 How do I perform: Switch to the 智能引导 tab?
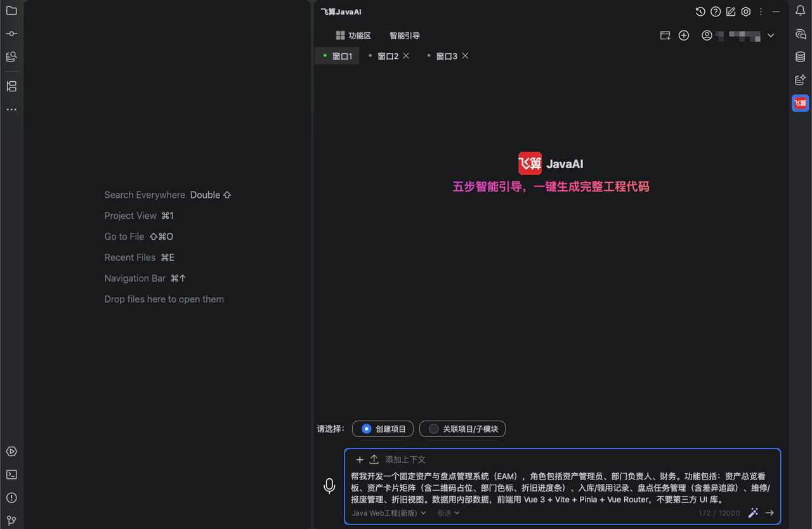pos(405,36)
